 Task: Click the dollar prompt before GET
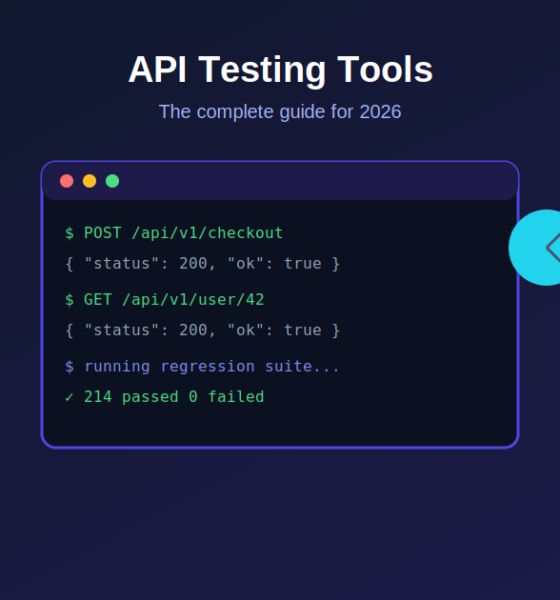tap(69, 300)
